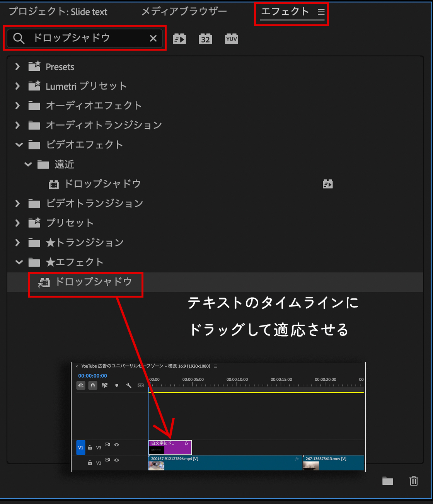Screen dimensions: 433x504
Task: Click the New Custom Bin folder icon
Action: coord(387,481)
